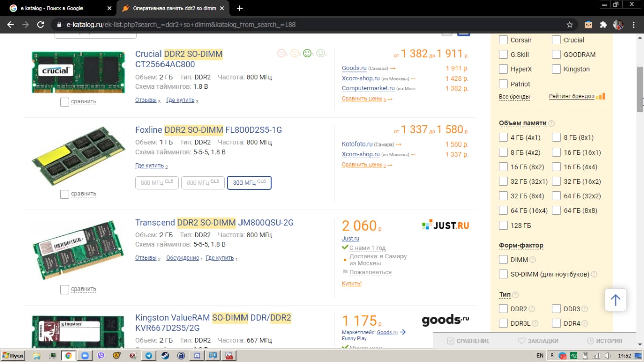The height and width of the screenshot is (362, 644).
Task: Open Steam from the taskbar
Action: coord(165,356)
